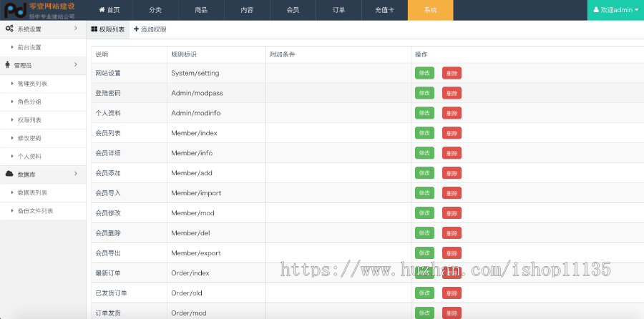Open 个人资料 in the sidebar
This screenshot has width=644, height=319.
(43, 157)
